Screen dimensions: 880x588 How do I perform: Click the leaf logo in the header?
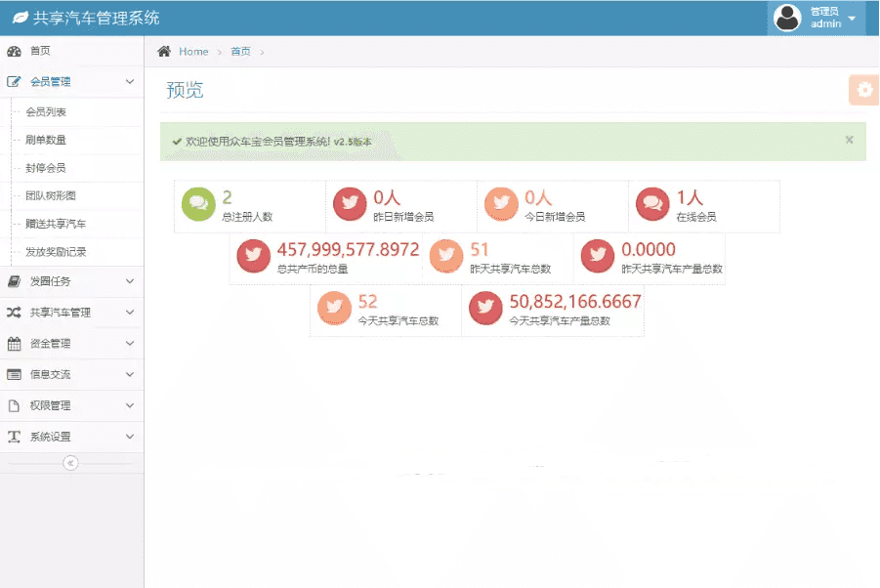(x=21, y=19)
